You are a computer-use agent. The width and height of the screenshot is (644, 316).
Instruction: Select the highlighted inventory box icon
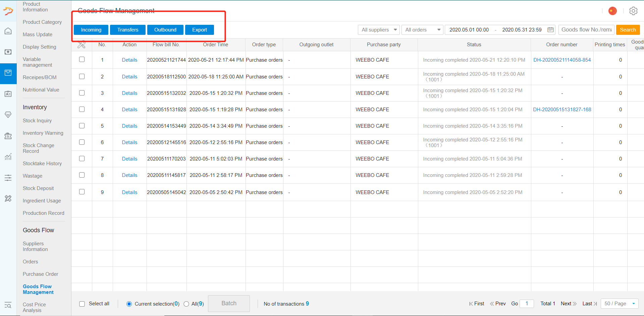point(8,73)
